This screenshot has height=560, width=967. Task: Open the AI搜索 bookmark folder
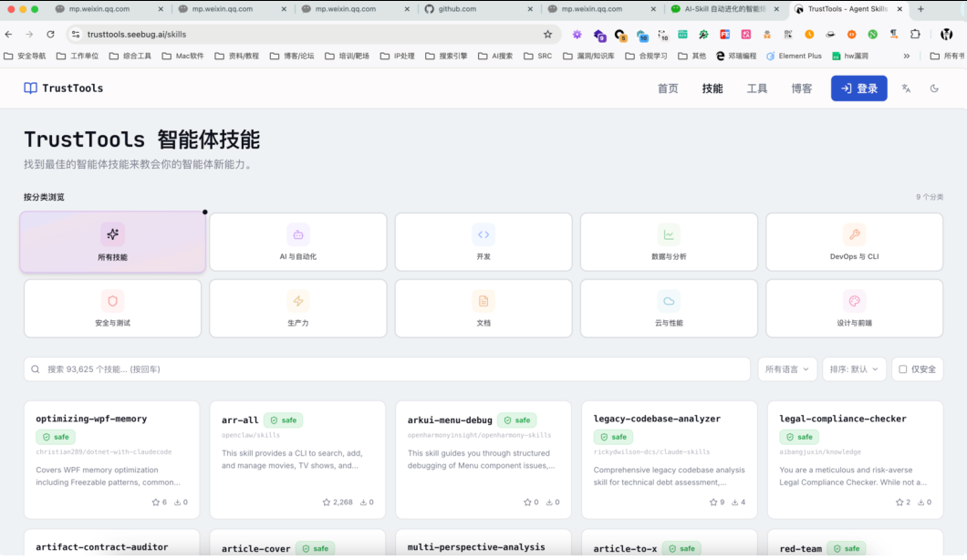coord(495,57)
